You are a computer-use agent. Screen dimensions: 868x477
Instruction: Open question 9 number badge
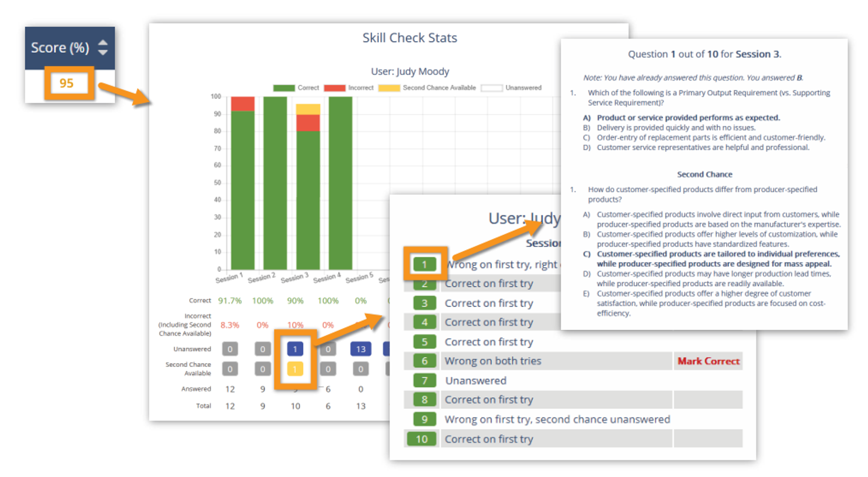pyautogui.click(x=424, y=419)
